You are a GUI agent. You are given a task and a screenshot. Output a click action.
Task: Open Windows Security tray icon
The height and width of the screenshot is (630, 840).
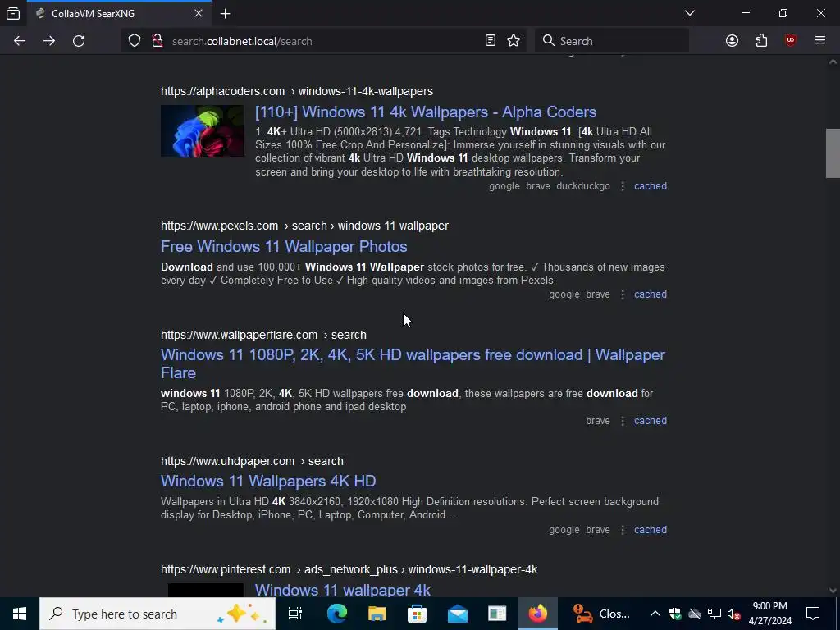(675, 614)
